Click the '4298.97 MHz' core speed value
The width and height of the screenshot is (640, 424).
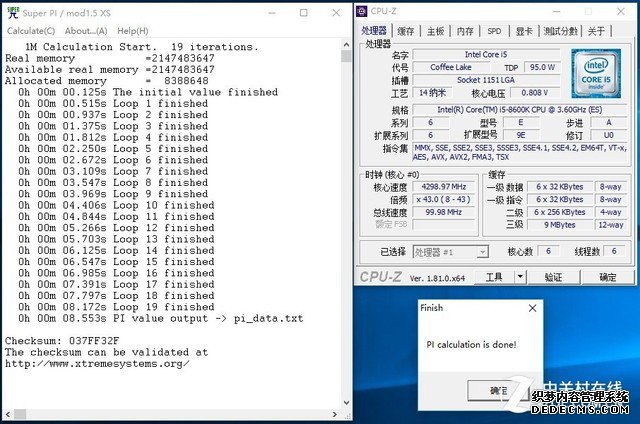pyautogui.click(x=444, y=186)
